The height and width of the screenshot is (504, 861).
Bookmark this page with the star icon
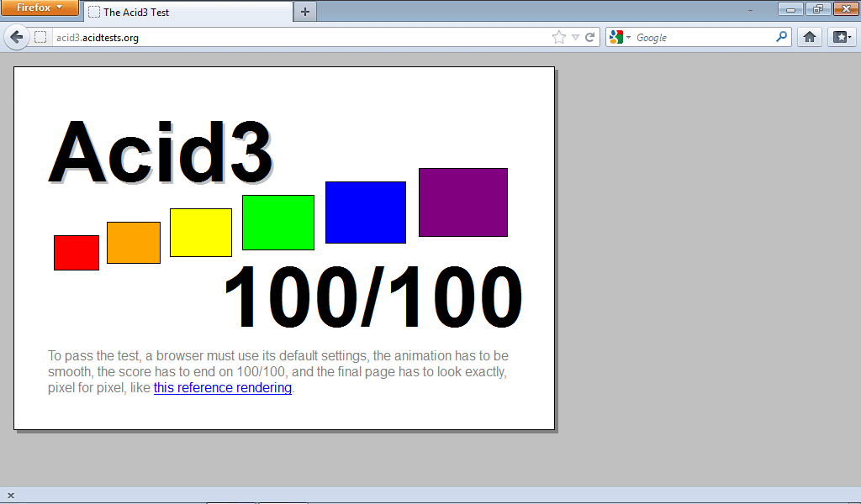558,37
